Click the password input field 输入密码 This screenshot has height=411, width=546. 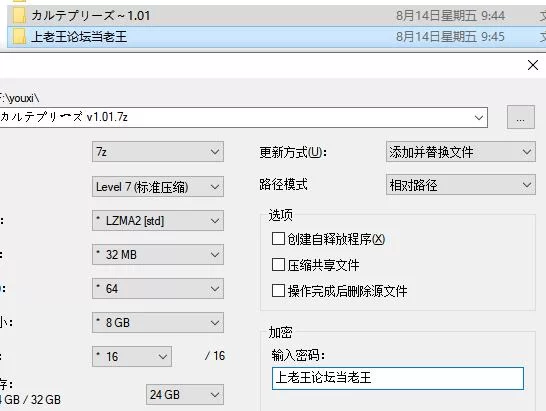(398, 378)
